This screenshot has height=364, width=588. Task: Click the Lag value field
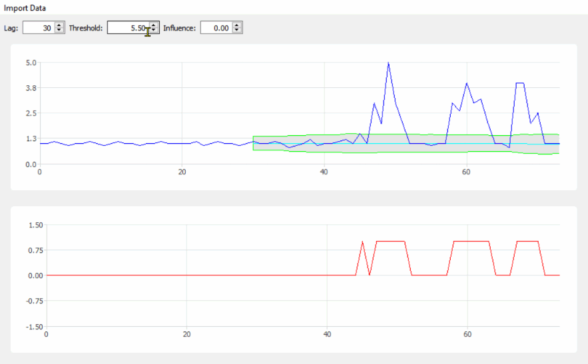pyautogui.click(x=38, y=28)
